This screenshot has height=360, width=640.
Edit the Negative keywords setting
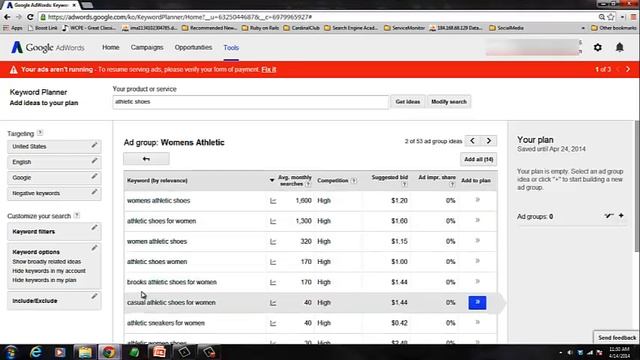pos(94,192)
